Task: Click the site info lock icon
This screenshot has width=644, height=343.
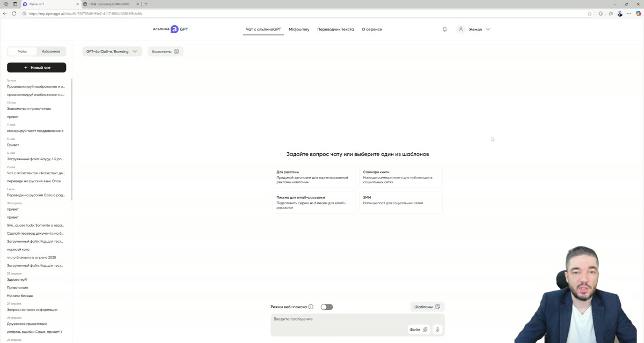Action: pyautogui.click(x=24, y=13)
